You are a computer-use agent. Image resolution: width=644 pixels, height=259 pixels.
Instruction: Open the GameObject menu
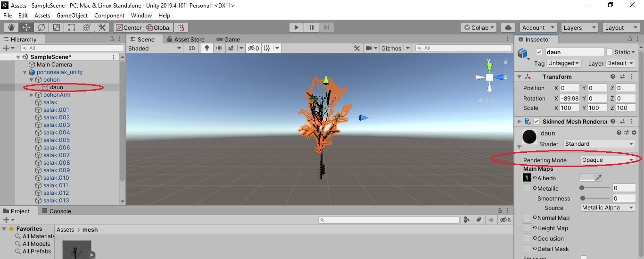72,15
